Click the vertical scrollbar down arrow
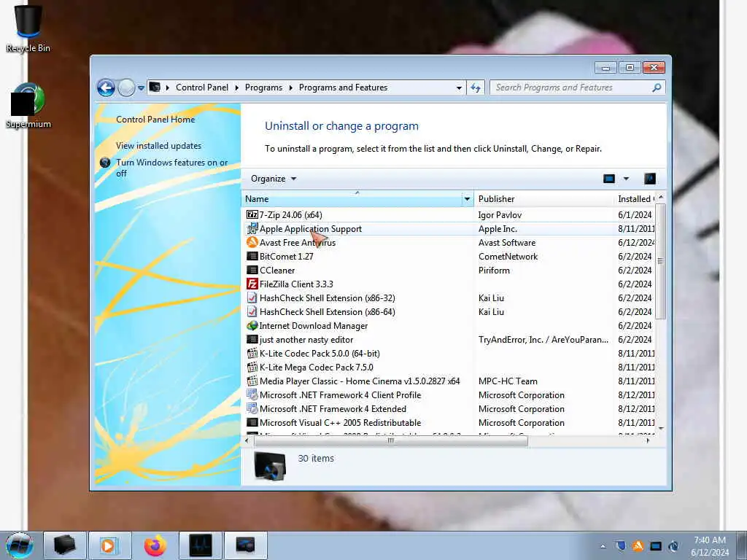This screenshot has height=560, width=747. [x=661, y=429]
